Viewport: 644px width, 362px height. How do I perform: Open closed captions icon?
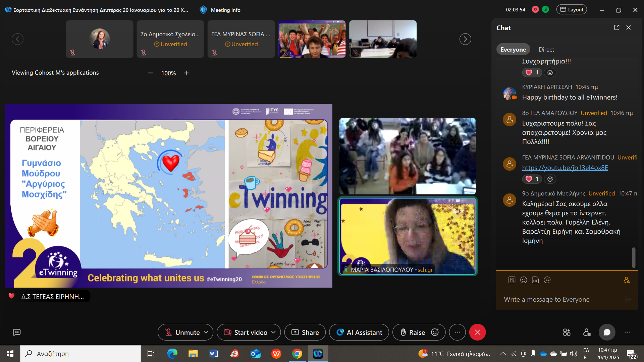[17, 332]
